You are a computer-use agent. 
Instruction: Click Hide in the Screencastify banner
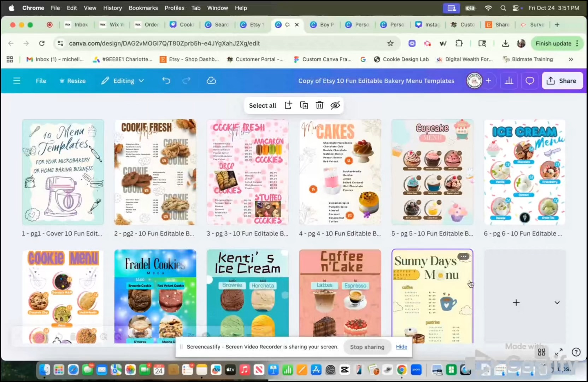(401, 347)
